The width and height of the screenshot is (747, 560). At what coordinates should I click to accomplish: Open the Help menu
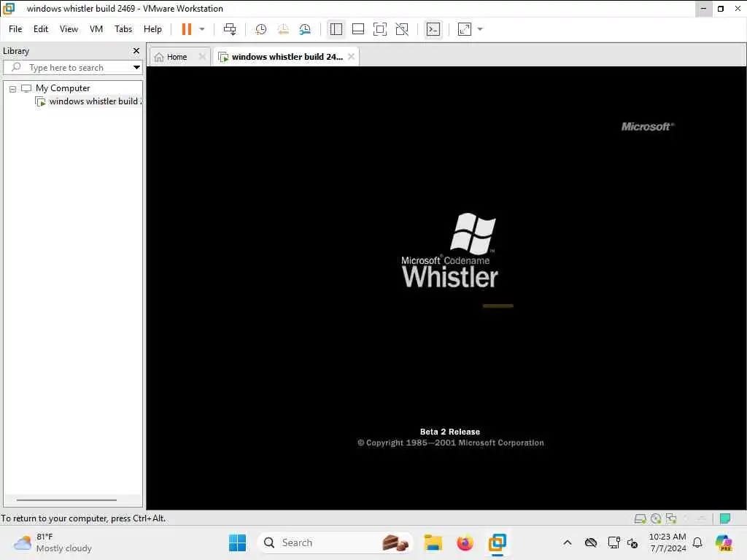click(152, 29)
